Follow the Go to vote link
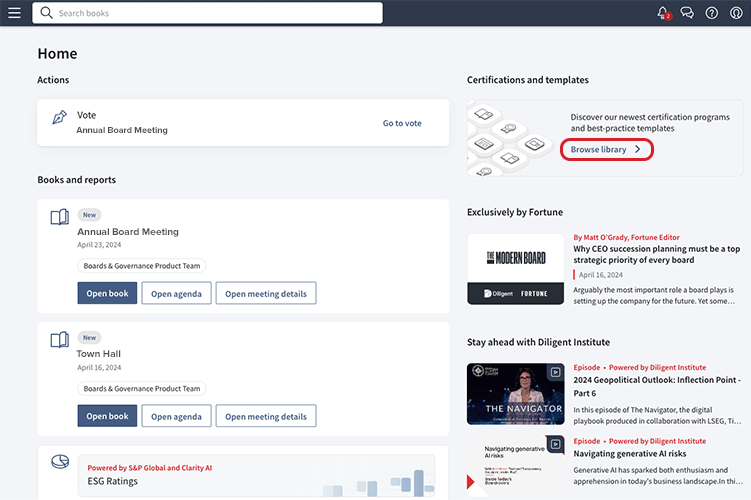This screenshot has width=751, height=500. 402,123
